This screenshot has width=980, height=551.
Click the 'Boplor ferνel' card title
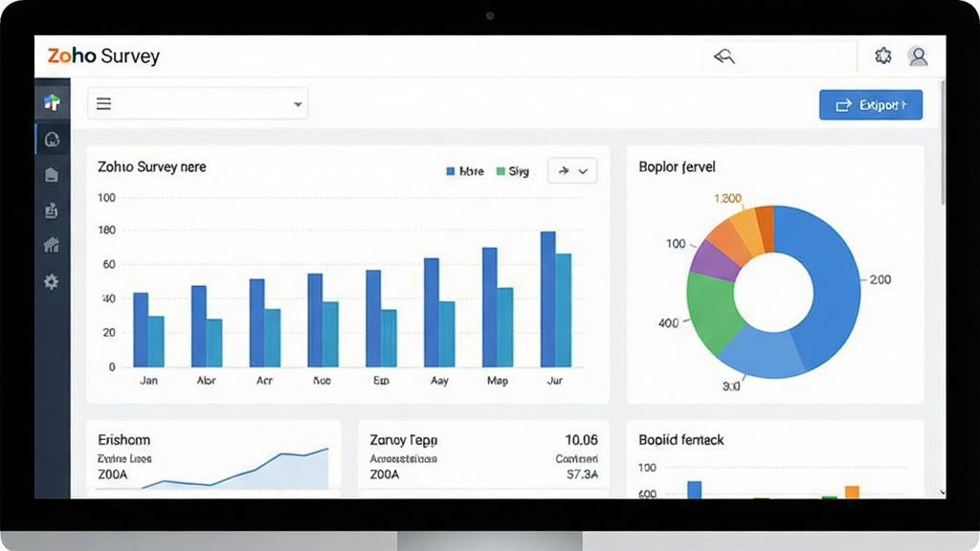click(x=677, y=166)
